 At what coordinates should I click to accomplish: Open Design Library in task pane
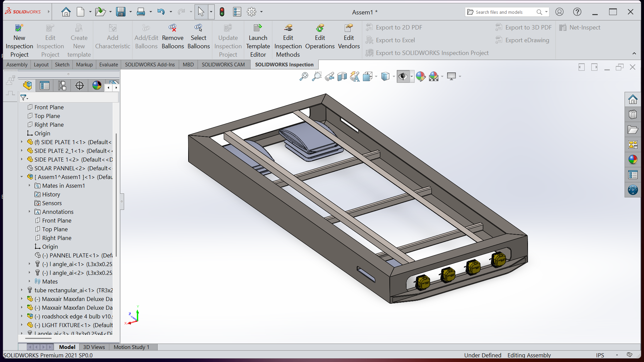click(x=633, y=115)
